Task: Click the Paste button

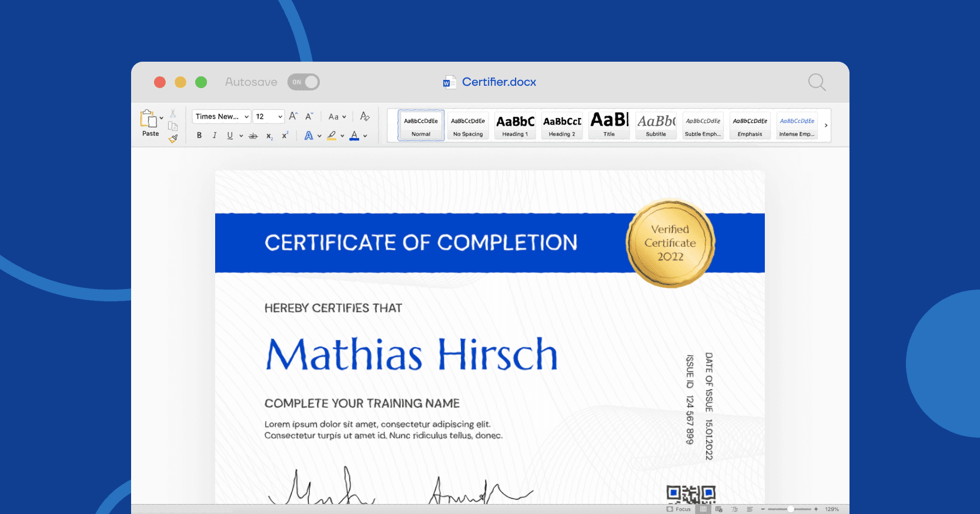Action: [150, 124]
